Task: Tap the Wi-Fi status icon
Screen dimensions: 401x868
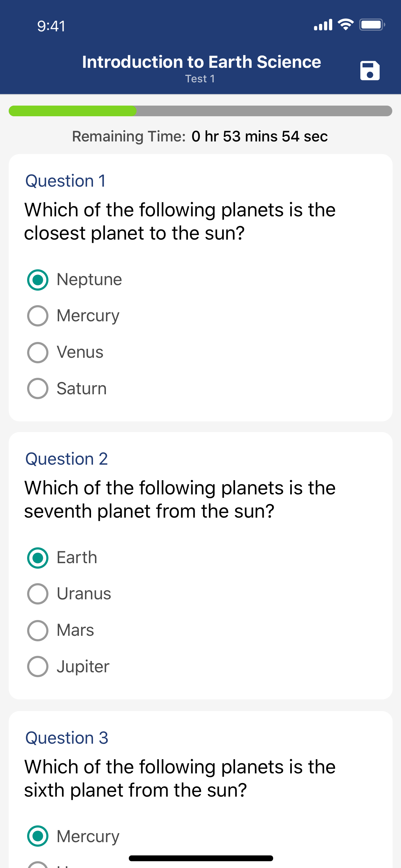Action: coord(345,25)
